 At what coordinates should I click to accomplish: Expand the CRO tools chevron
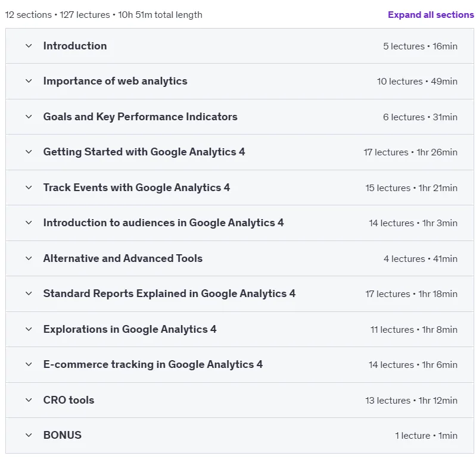click(x=29, y=400)
